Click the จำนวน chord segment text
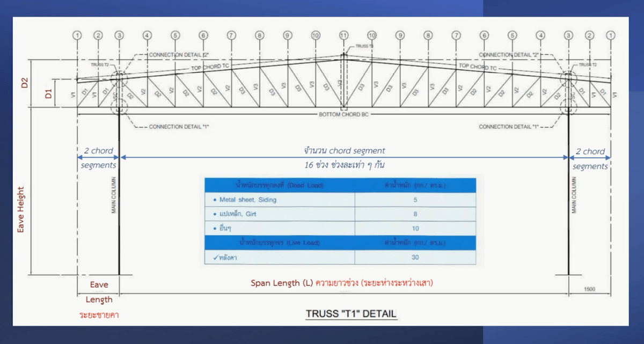 pyautogui.click(x=343, y=151)
